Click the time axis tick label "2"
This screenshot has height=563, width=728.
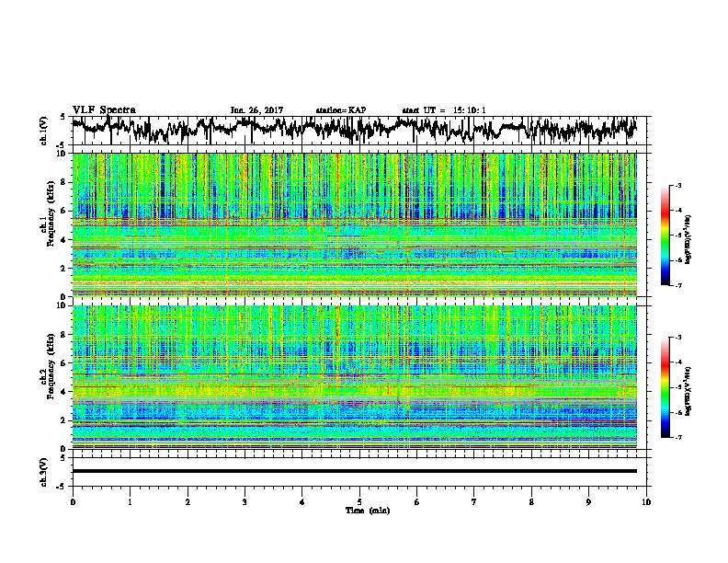pos(188,502)
